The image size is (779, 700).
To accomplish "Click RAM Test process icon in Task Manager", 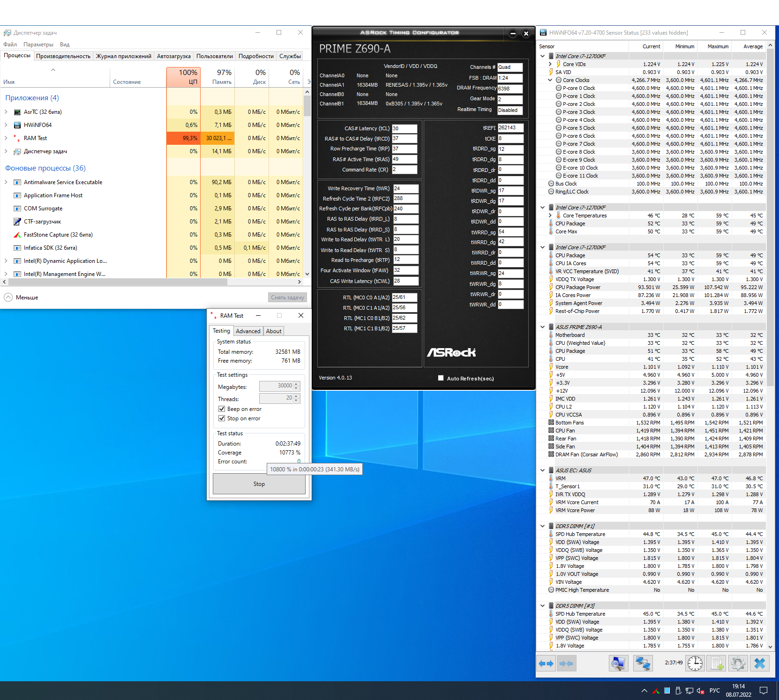I will tap(17, 138).
